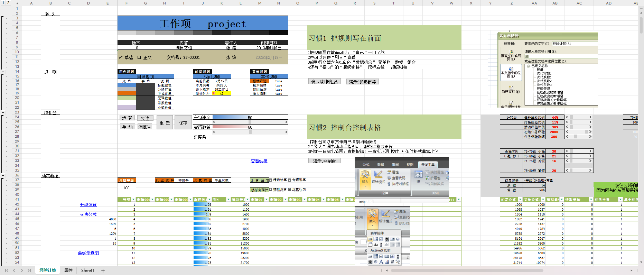Switch to the Sheet1 sheet tab
The height and width of the screenshot is (275, 644).
coord(87,271)
